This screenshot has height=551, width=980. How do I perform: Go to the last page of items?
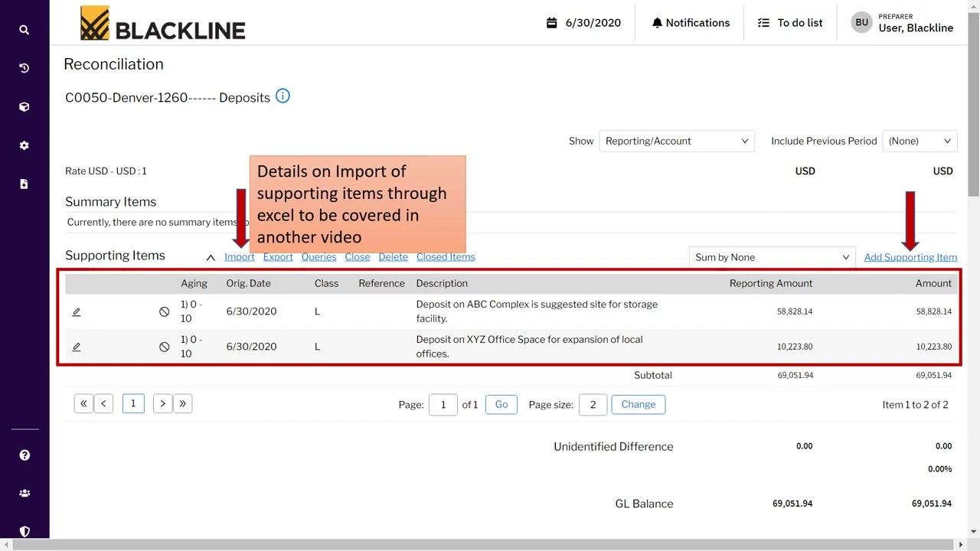click(x=182, y=403)
